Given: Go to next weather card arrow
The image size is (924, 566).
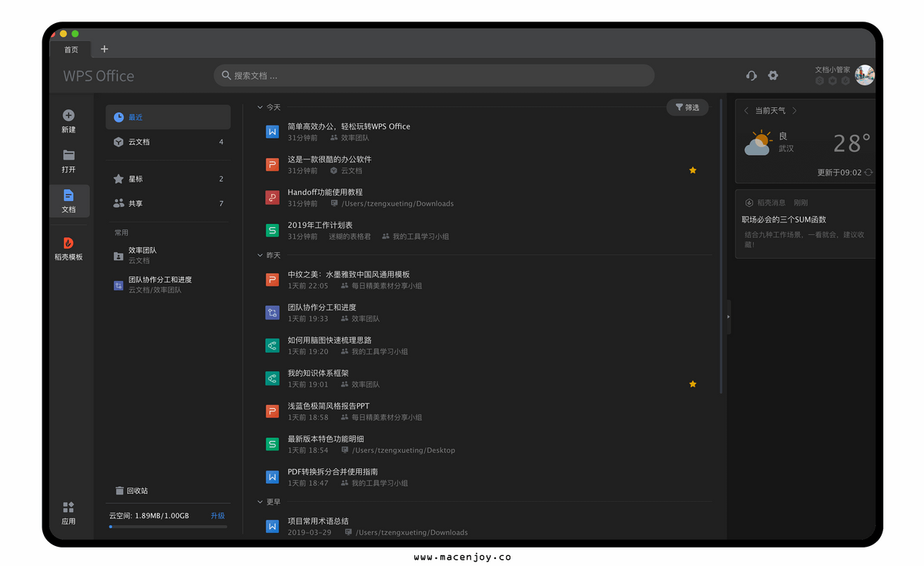Looking at the screenshot, I should 795,111.
